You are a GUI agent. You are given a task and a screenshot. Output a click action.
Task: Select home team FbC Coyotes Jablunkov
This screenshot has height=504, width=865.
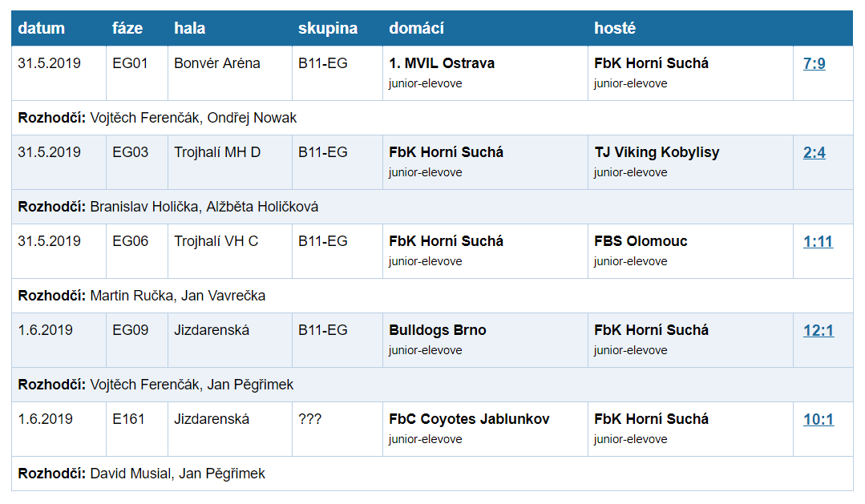[x=469, y=419]
